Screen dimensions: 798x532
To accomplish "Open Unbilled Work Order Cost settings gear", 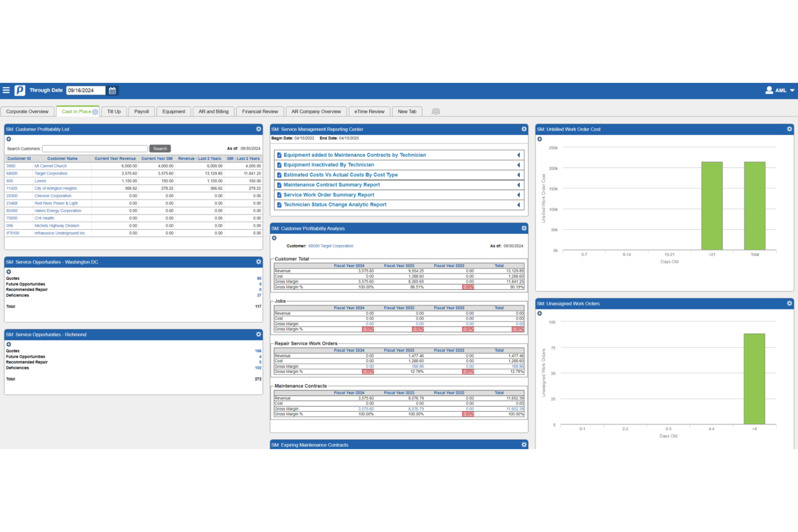I will (789, 129).
